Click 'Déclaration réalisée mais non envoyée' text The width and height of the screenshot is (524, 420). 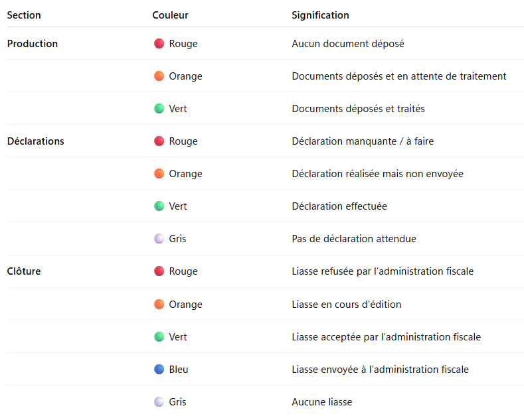[x=378, y=174]
